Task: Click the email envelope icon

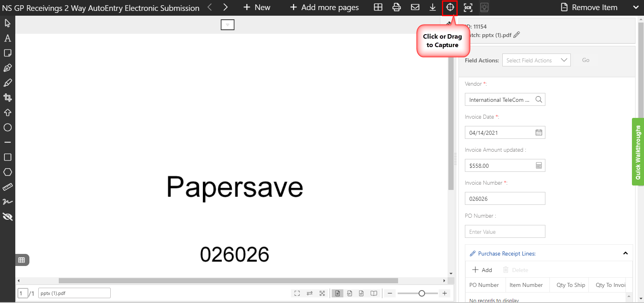Action: (415, 7)
